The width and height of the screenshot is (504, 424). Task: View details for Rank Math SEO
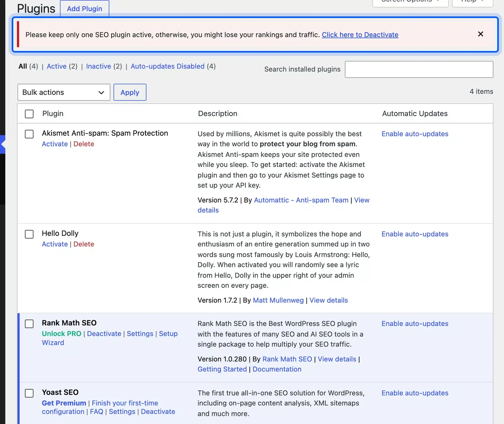337,359
